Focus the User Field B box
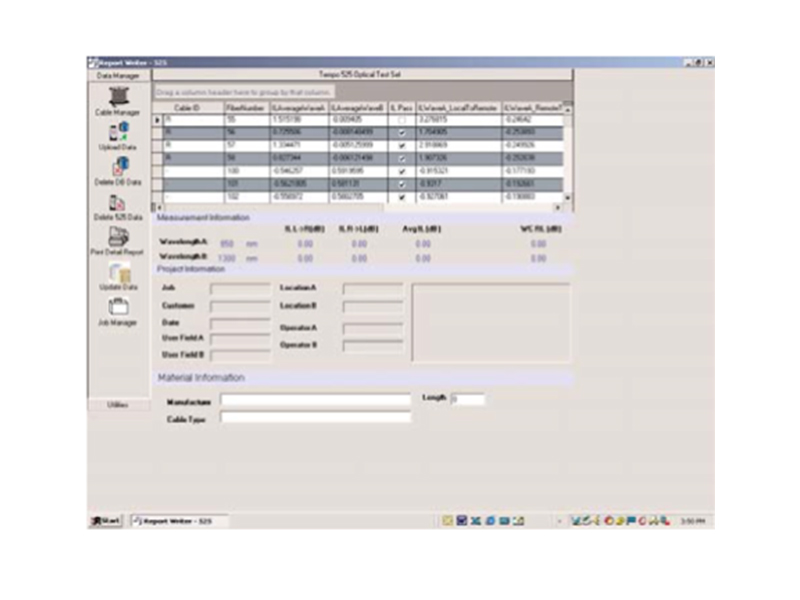Image resolution: width=800 pixels, height=600 pixels. 240,355
